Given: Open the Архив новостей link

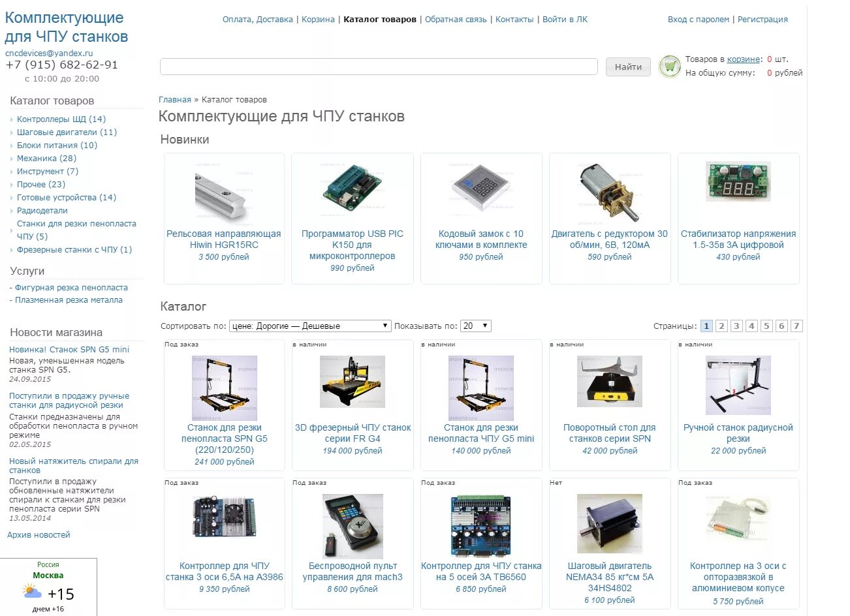Looking at the screenshot, I should coord(39,534).
